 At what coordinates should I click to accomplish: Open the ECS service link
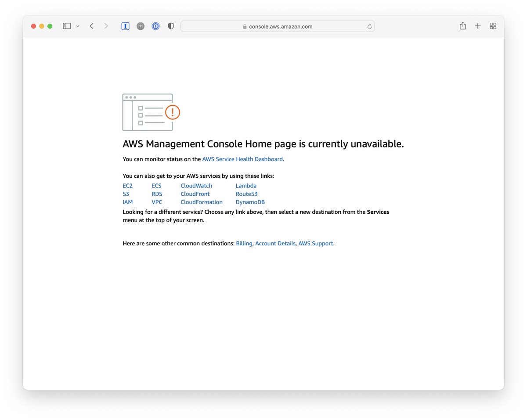point(157,186)
